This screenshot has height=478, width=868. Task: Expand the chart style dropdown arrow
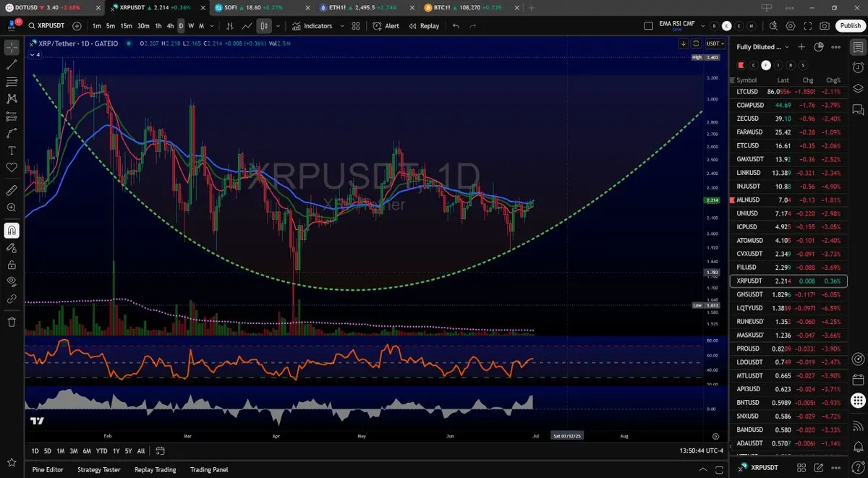(278, 26)
